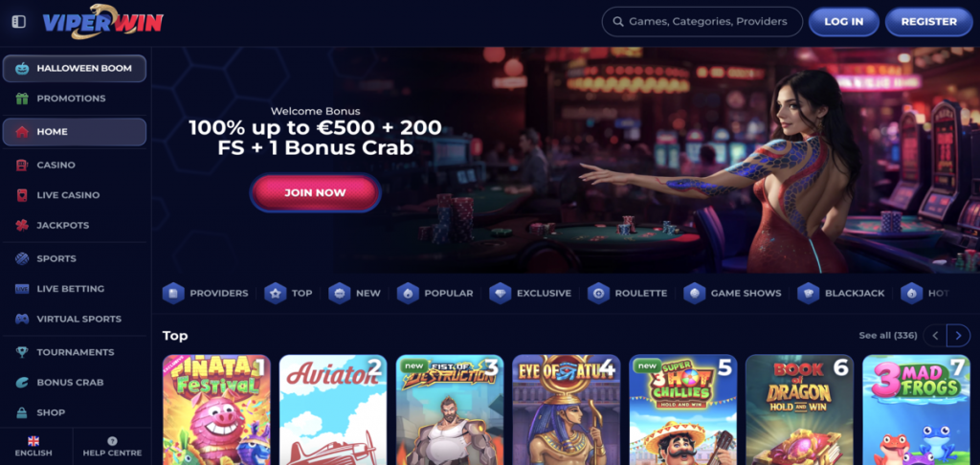Show next Top games with right arrow

pyautogui.click(x=959, y=336)
